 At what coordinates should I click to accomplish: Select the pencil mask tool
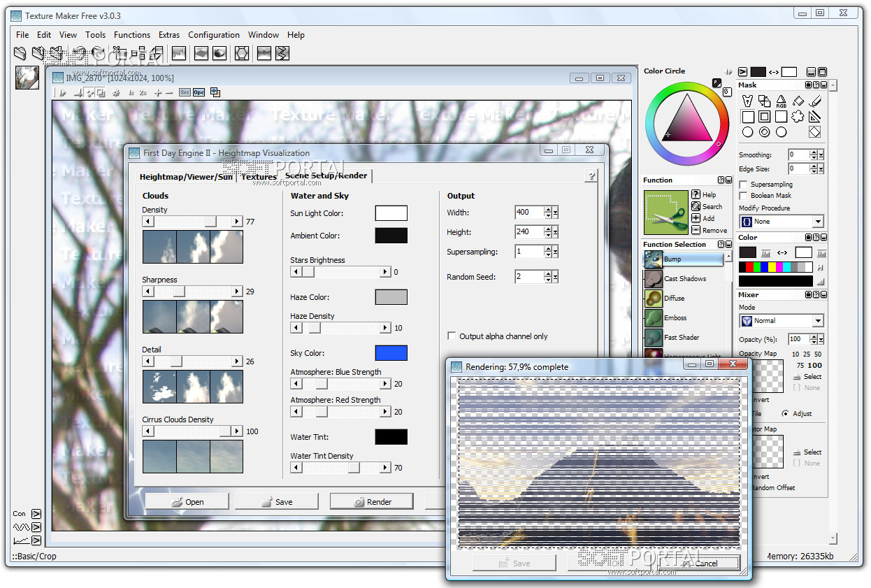815,102
